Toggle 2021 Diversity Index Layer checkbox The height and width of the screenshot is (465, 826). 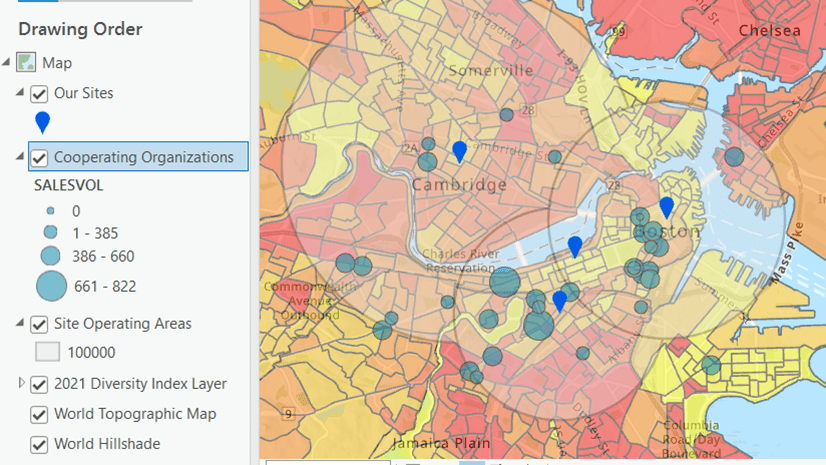[39, 384]
